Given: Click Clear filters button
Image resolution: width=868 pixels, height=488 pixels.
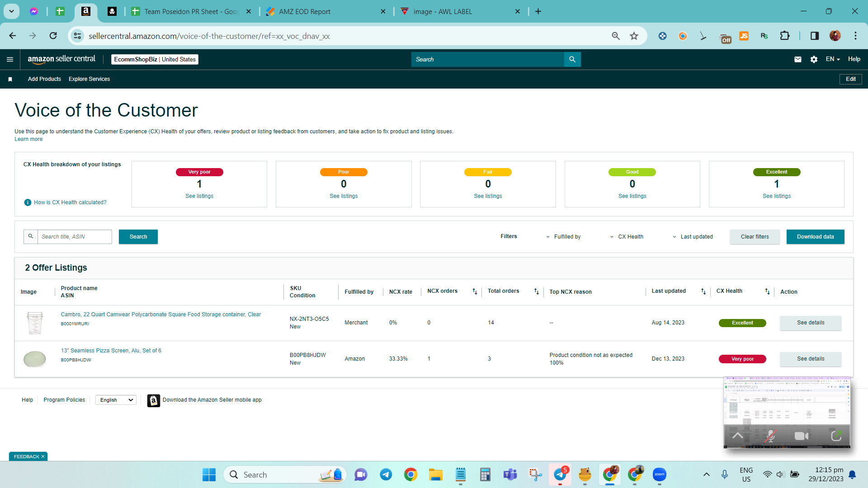Looking at the screenshot, I should click(755, 237).
